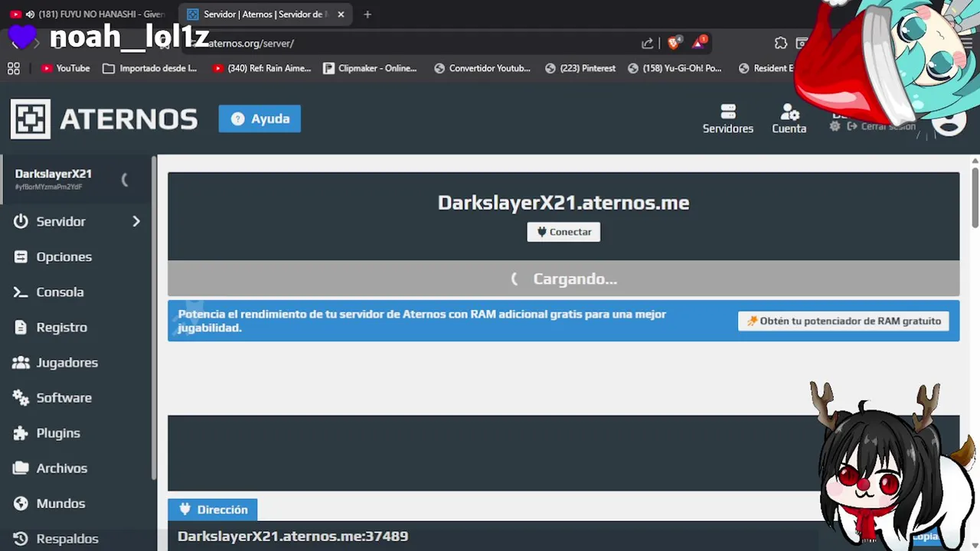Click the Dirección address label

[x=213, y=510]
